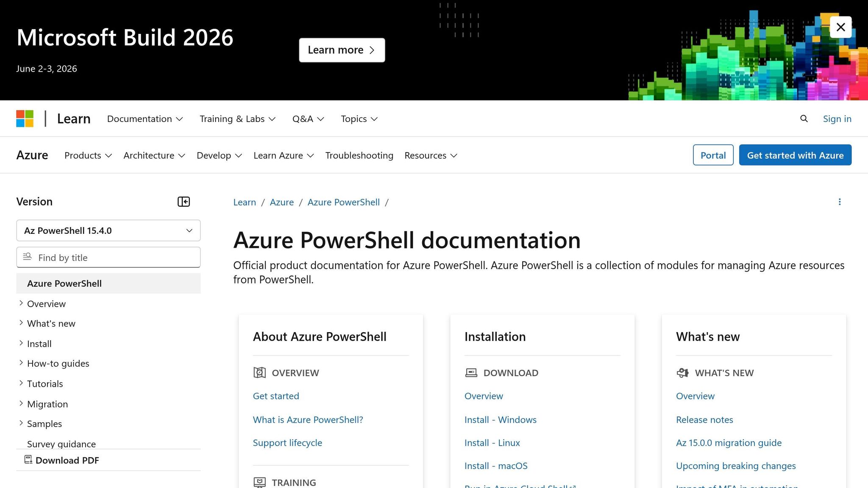
Task: Open the more options kebab menu near breadcrumbs
Action: 840,202
